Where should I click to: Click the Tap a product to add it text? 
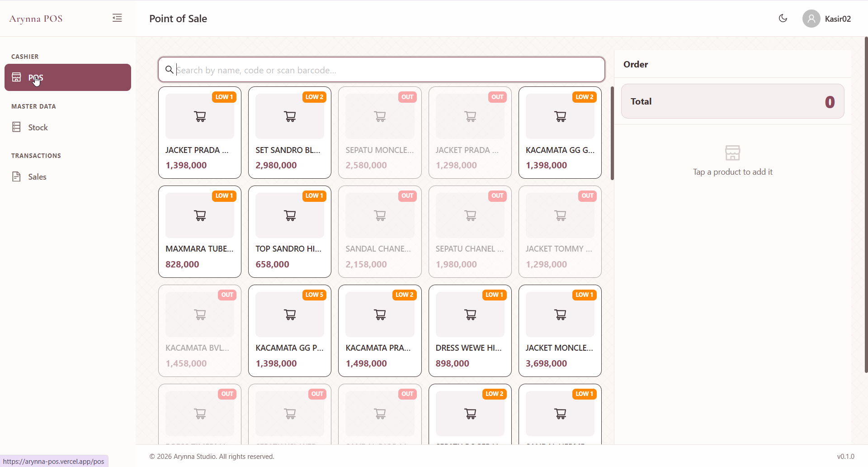pos(732,172)
